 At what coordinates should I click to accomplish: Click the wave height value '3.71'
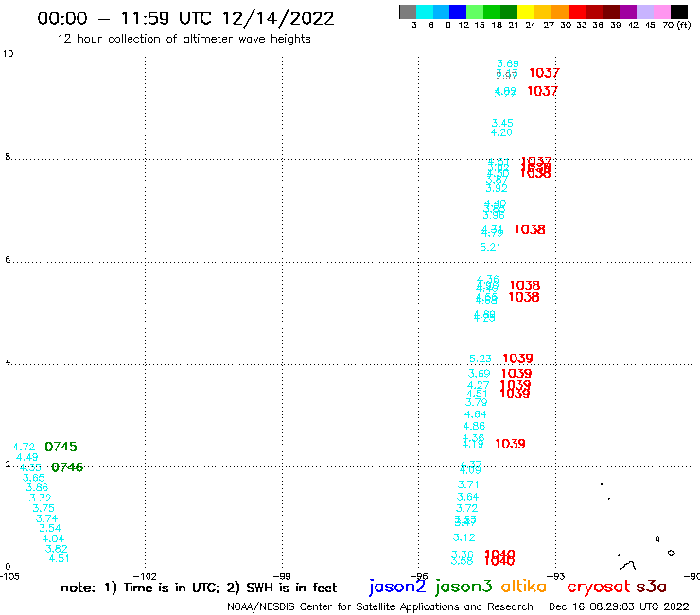point(468,484)
